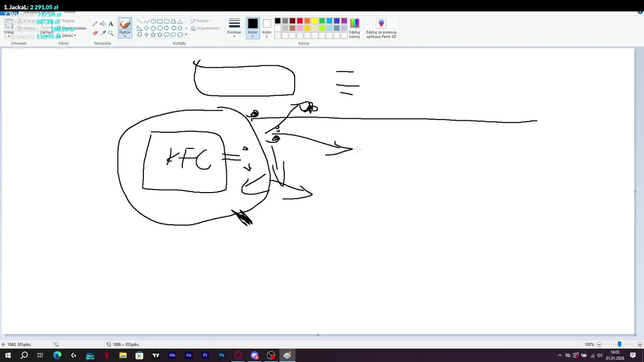The width and height of the screenshot is (644, 362).
Task: Select the Text tool
Action: (111, 24)
